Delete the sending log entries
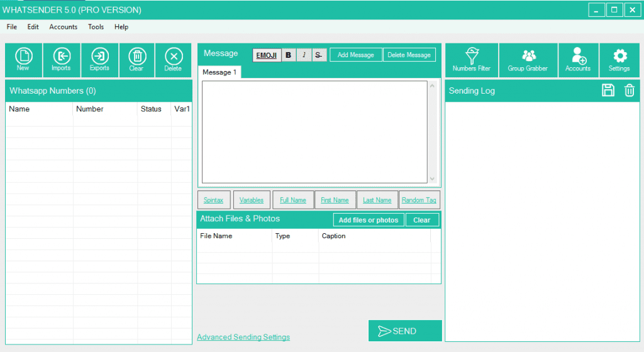Screen dimensions: 644x352 629,91
